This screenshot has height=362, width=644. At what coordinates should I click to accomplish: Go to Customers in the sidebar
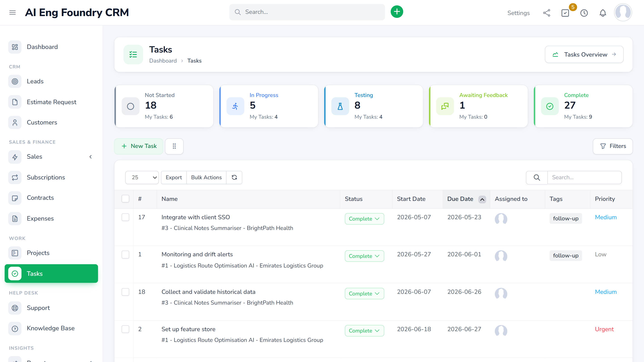(x=51, y=122)
